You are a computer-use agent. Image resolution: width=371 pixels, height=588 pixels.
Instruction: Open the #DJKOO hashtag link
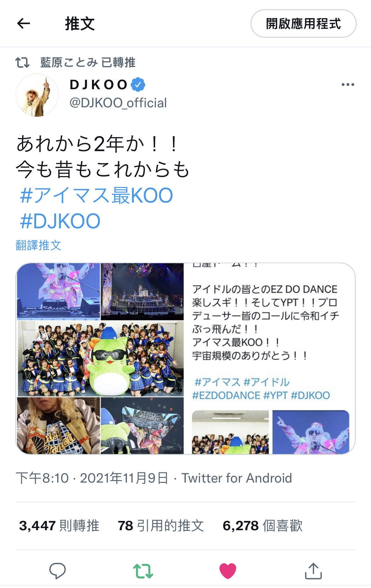[x=60, y=221]
